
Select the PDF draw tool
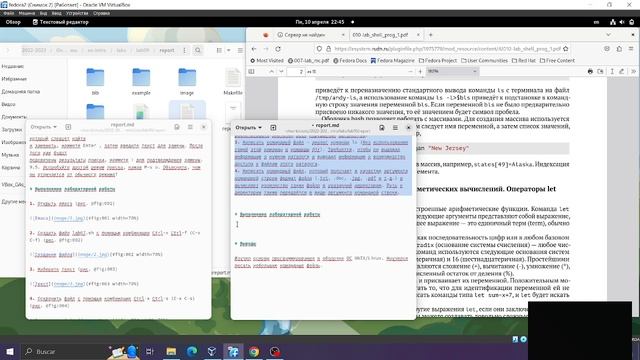pos(622,71)
